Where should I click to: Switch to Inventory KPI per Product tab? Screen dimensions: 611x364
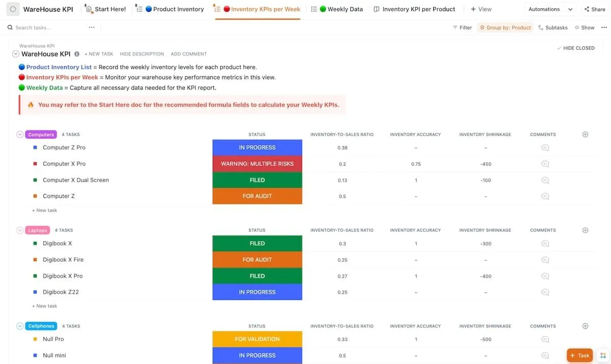click(x=414, y=9)
